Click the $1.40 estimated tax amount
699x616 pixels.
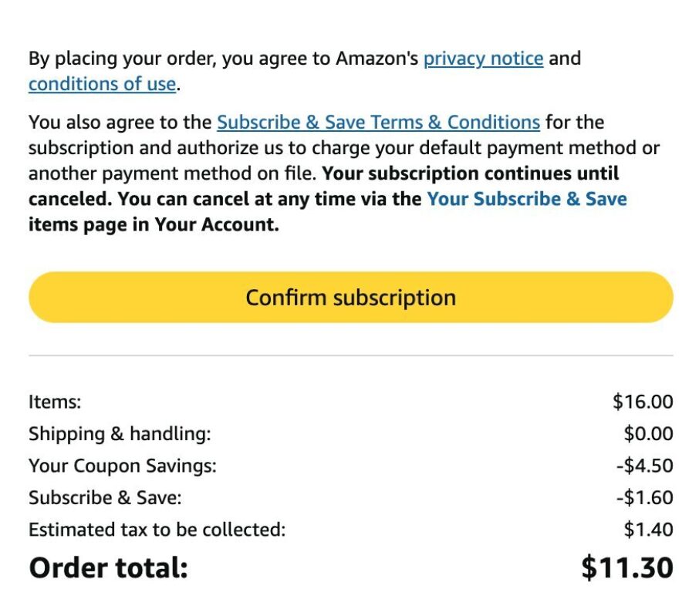tap(648, 530)
